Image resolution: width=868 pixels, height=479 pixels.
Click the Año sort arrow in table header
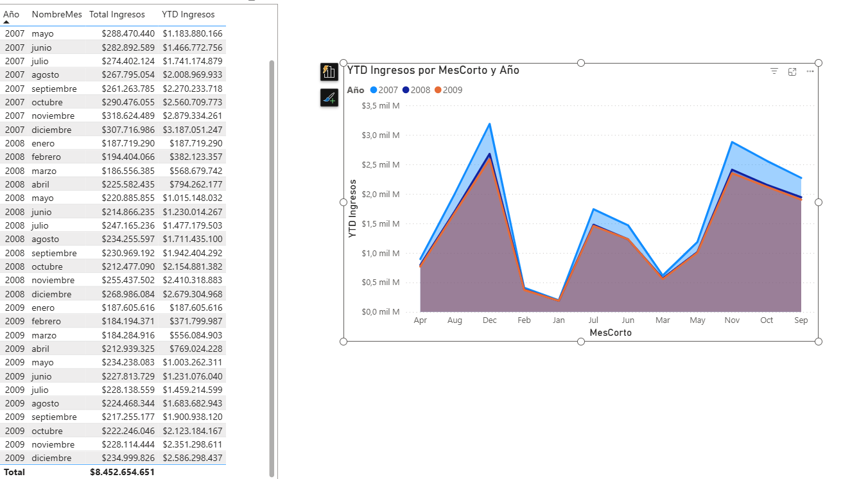tap(7, 22)
